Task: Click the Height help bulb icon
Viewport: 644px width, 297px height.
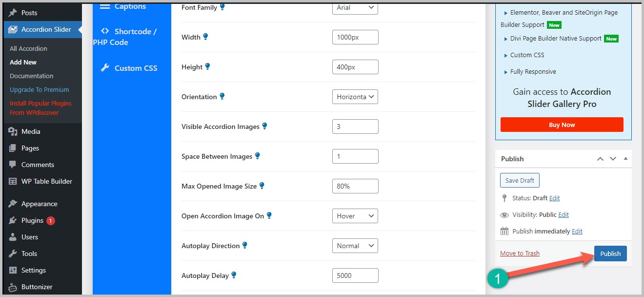Action: (207, 66)
